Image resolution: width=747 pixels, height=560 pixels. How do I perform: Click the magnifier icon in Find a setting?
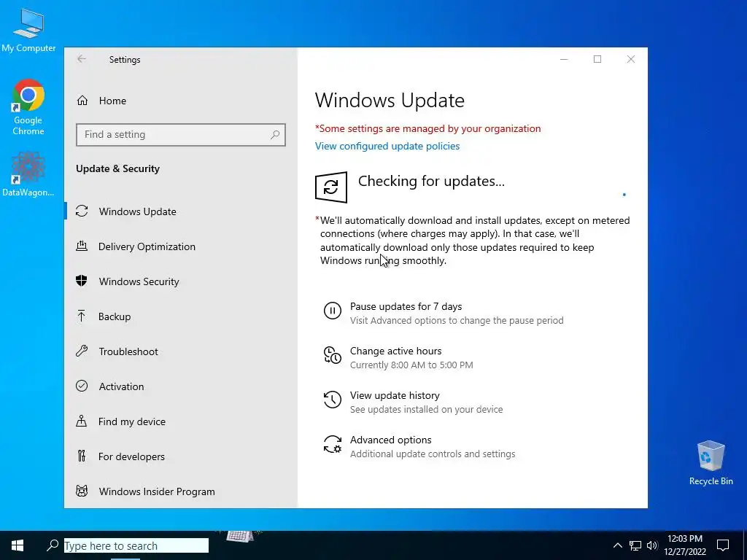[275, 135]
